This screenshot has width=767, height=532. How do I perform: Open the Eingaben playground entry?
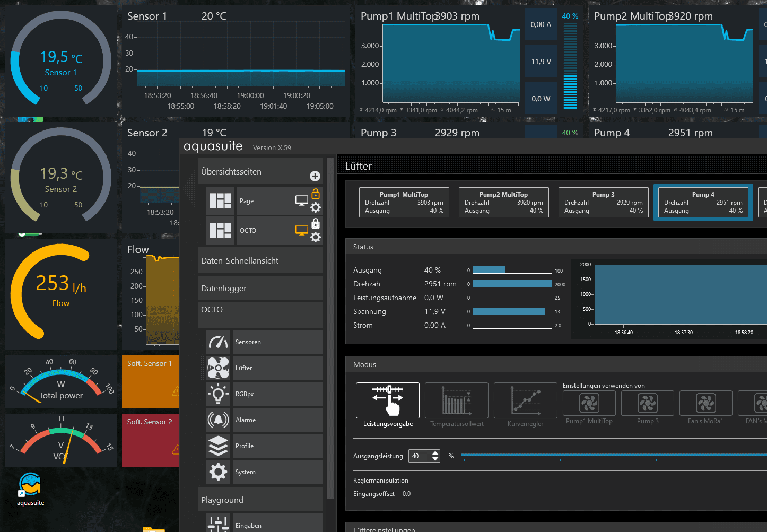[x=277, y=524]
